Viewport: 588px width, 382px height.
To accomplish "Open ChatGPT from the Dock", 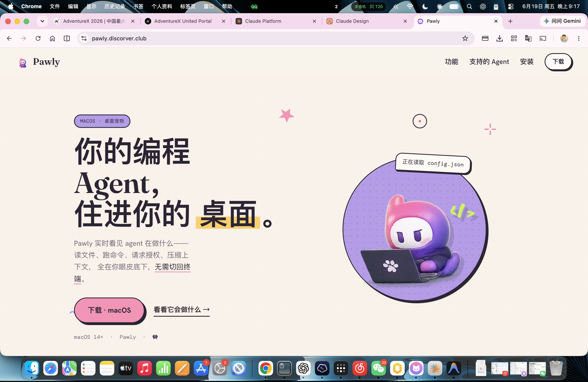I will (303, 368).
